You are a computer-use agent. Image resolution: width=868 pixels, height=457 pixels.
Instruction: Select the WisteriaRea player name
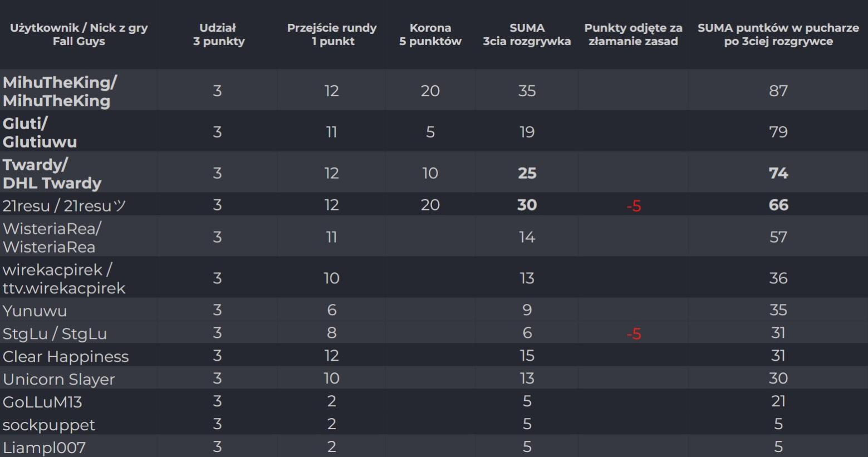(x=52, y=238)
